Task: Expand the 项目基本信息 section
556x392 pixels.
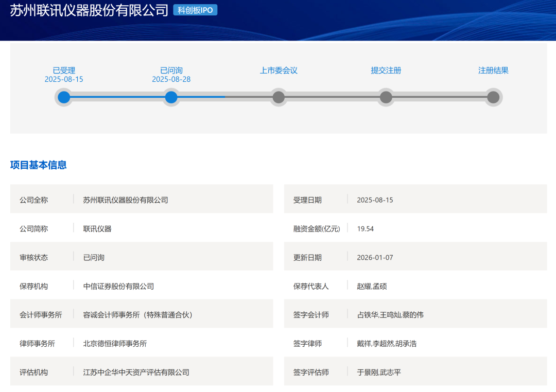Action: point(39,166)
